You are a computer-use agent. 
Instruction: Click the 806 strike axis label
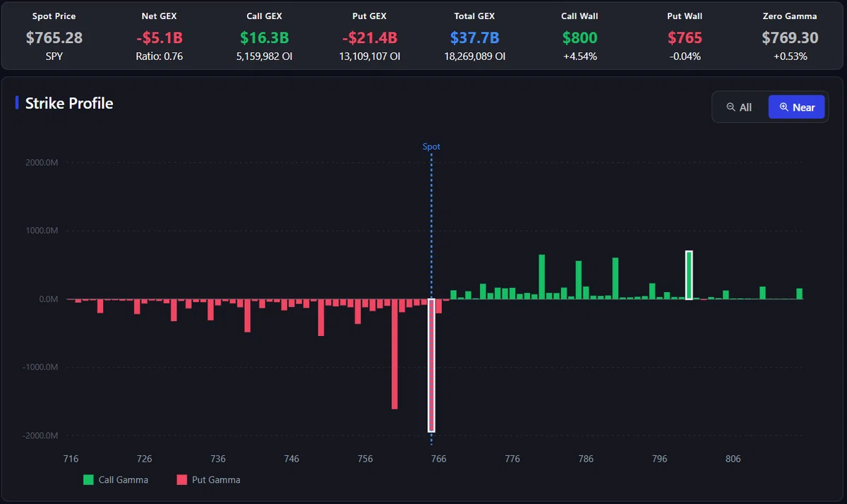click(733, 459)
